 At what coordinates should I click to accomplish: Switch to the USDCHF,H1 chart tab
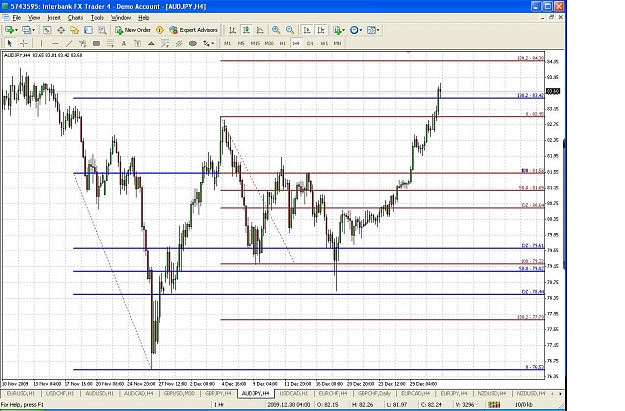[60, 394]
